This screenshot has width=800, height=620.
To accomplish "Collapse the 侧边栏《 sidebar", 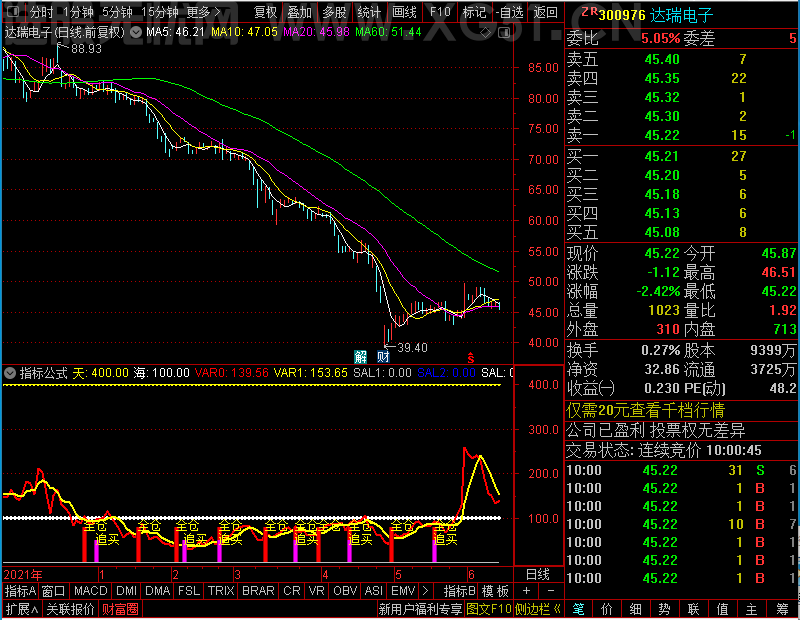I will 538,609.
